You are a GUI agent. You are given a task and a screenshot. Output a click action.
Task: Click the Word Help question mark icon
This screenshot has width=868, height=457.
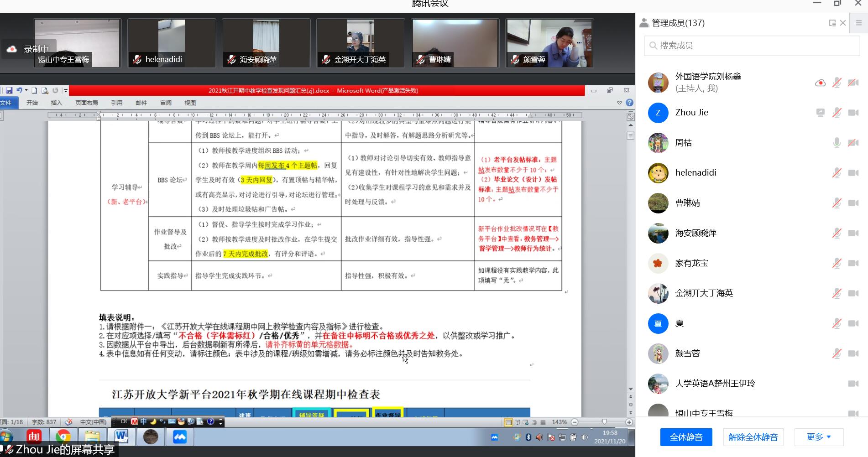click(x=629, y=103)
